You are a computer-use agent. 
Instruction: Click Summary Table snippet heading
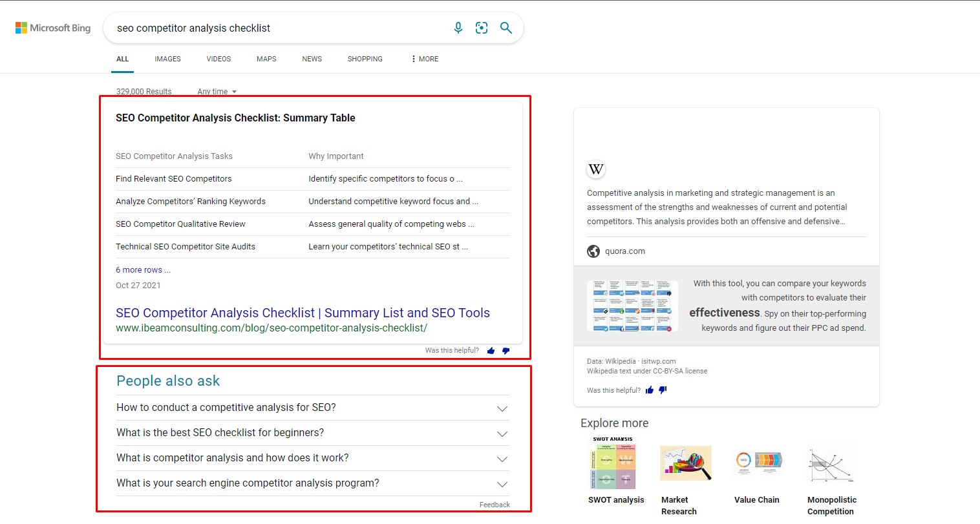pyautogui.click(x=235, y=118)
